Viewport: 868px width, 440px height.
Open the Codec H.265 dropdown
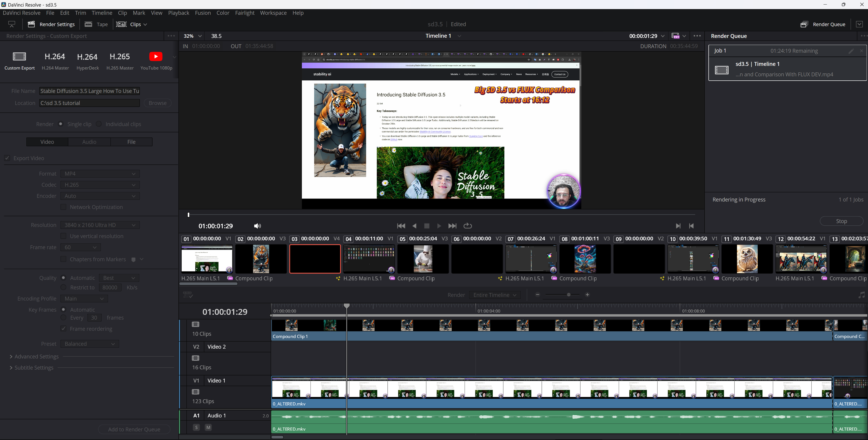click(x=100, y=185)
